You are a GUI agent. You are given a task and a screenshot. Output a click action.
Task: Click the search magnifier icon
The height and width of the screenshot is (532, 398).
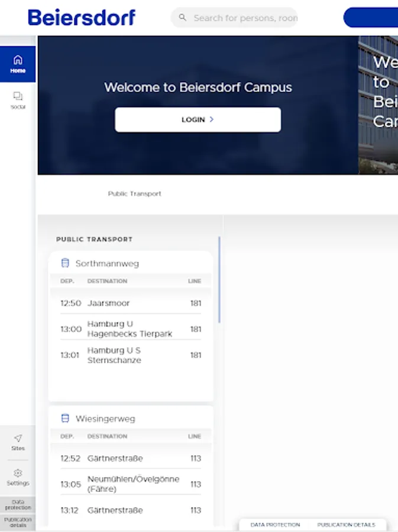[x=183, y=17]
